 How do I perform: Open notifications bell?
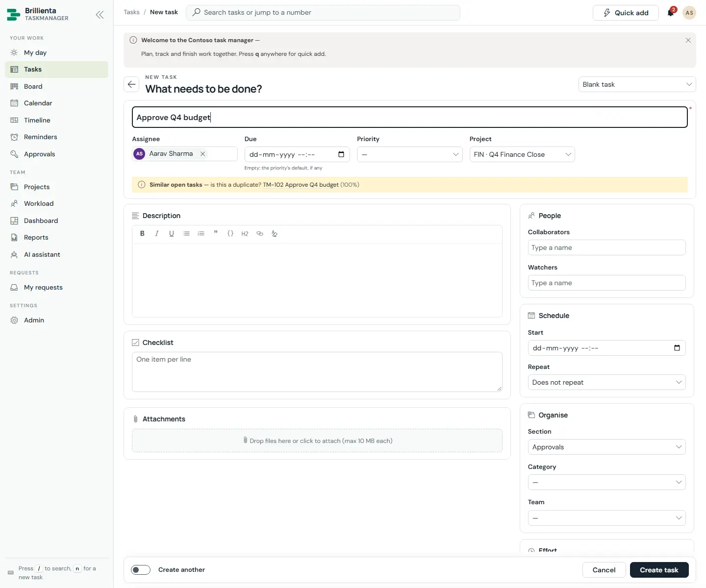671,13
